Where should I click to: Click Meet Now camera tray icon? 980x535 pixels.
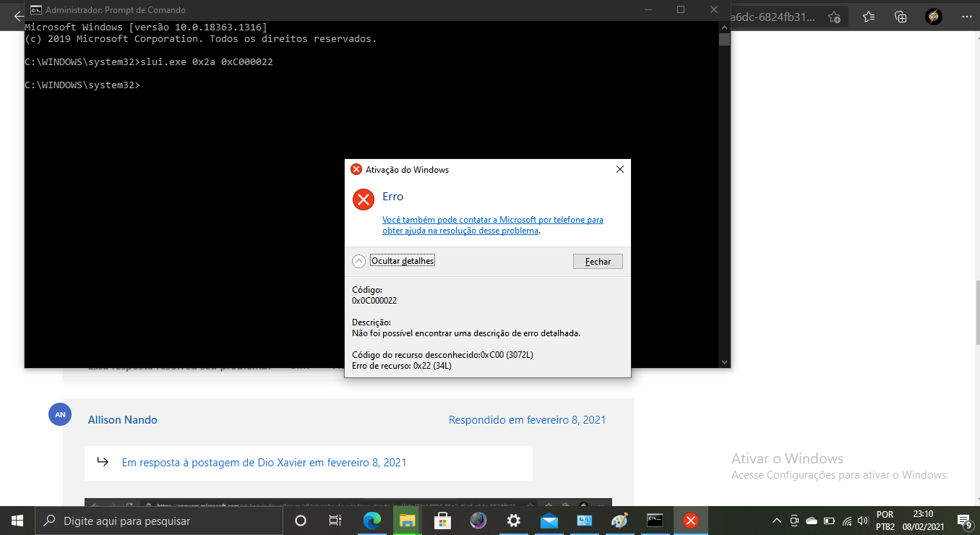794,521
